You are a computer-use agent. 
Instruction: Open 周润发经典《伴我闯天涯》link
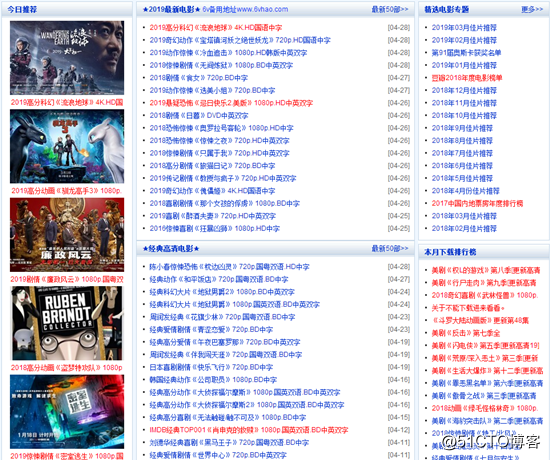pyautogui.click(x=226, y=355)
